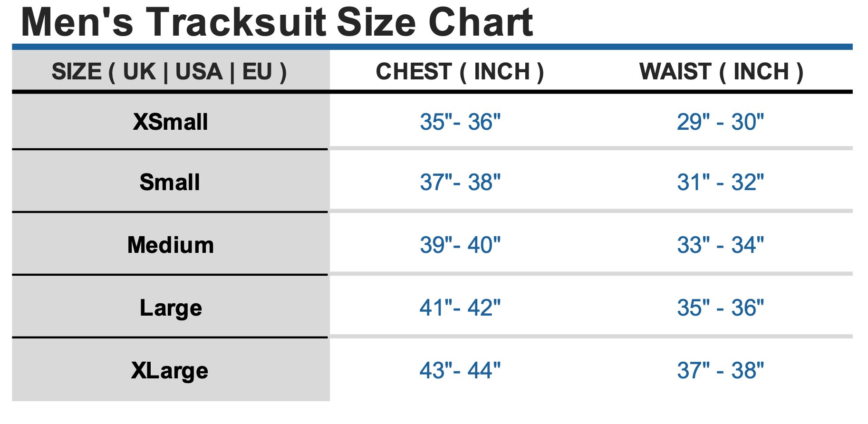Click the blue divider line under the title

pyautogui.click(x=432, y=47)
